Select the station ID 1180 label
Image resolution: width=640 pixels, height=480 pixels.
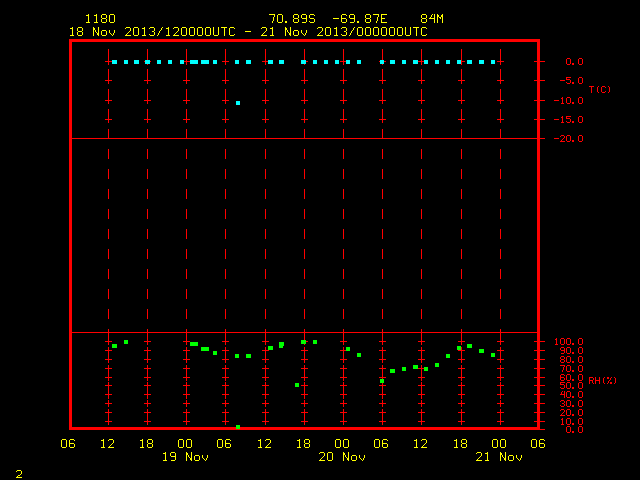point(100,19)
